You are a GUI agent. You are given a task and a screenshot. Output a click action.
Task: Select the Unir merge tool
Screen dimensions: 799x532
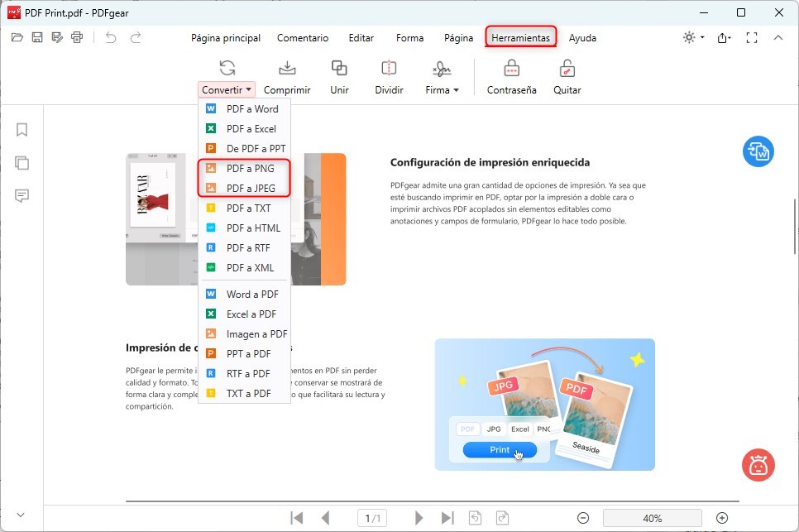click(339, 78)
